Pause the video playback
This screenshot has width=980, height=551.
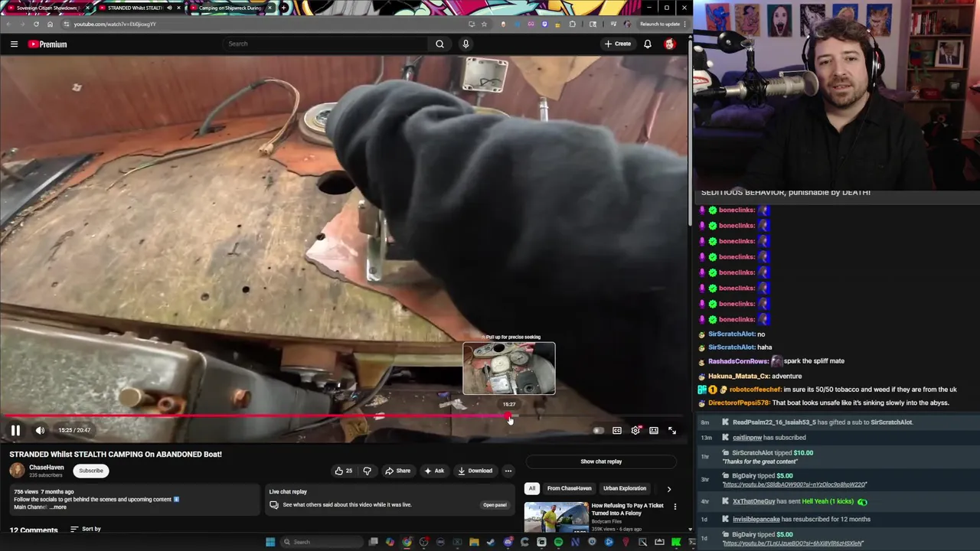tap(15, 431)
